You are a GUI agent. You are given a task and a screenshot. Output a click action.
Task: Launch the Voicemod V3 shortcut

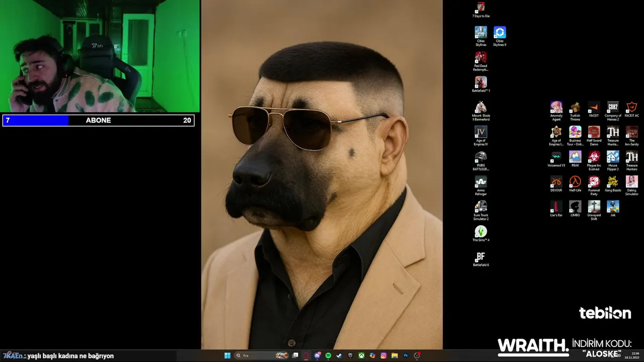pyautogui.click(x=556, y=159)
